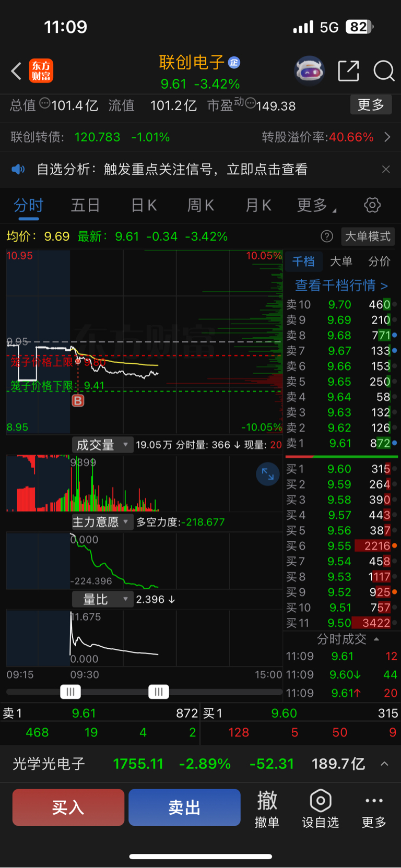
Task: Dismiss the 自选分析 notice banner
Action: (386, 169)
